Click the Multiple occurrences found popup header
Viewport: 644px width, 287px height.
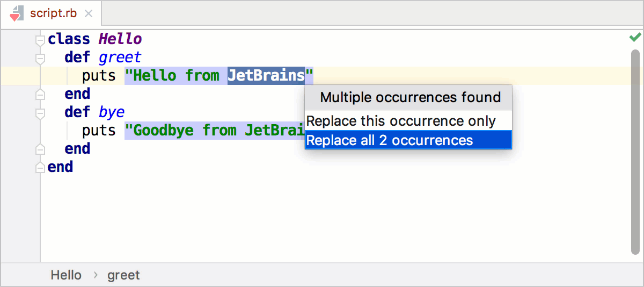[x=410, y=97]
